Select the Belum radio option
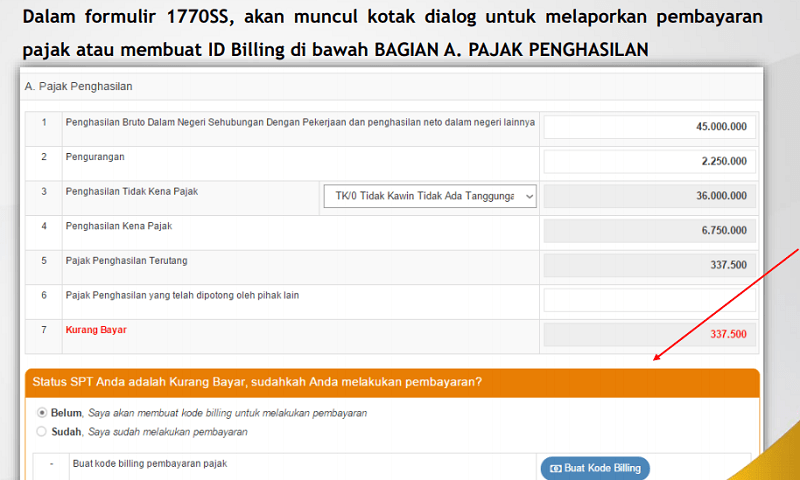 click(x=42, y=412)
